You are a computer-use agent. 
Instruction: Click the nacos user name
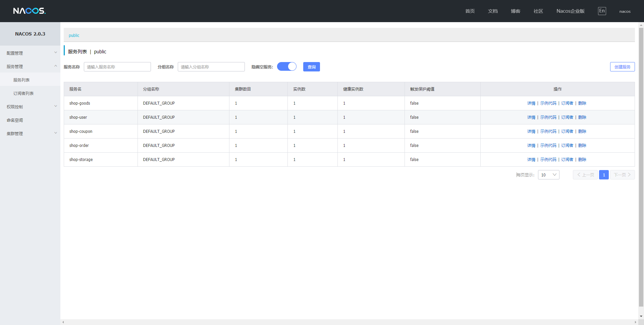click(625, 11)
